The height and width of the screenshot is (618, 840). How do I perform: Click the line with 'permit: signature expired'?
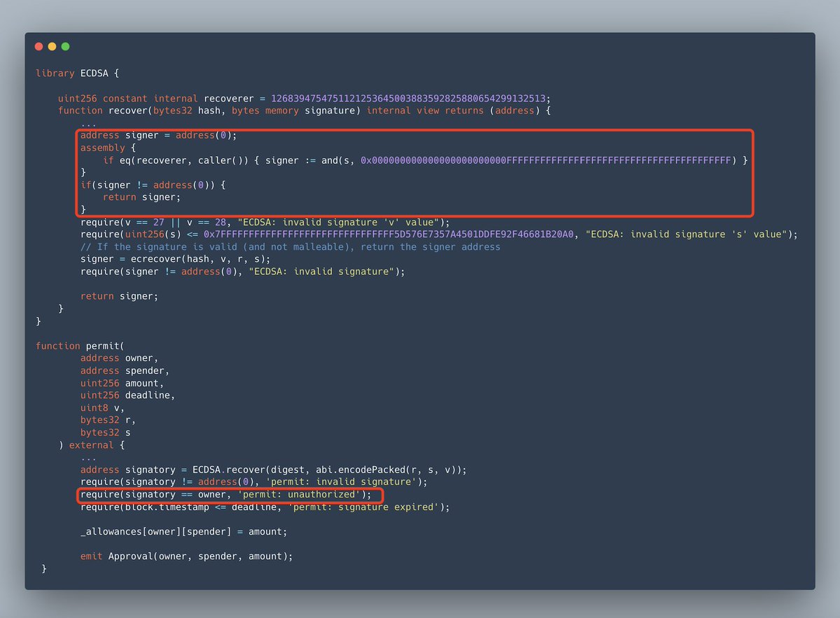coord(265,507)
